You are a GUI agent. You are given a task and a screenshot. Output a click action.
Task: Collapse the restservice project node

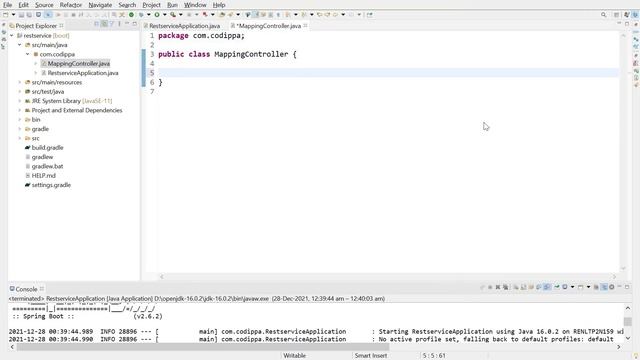click(x=12, y=36)
